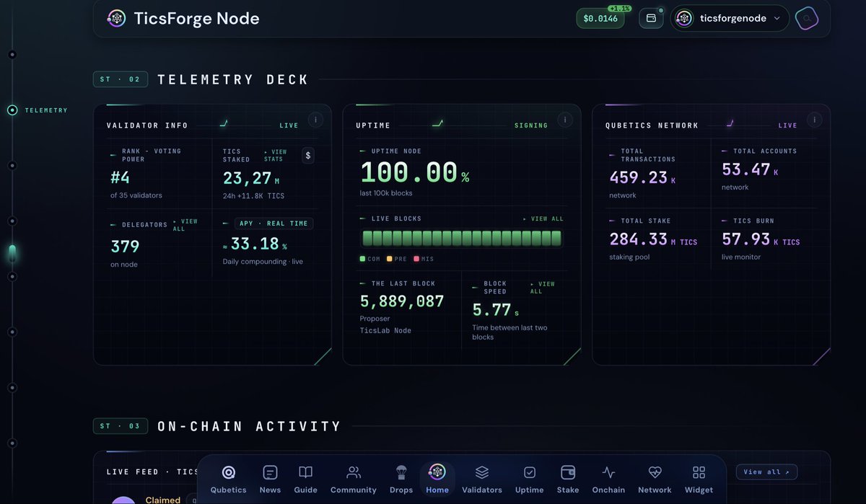Open the Qubetics icon in bottom dock
866x504 pixels.
(228, 479)
